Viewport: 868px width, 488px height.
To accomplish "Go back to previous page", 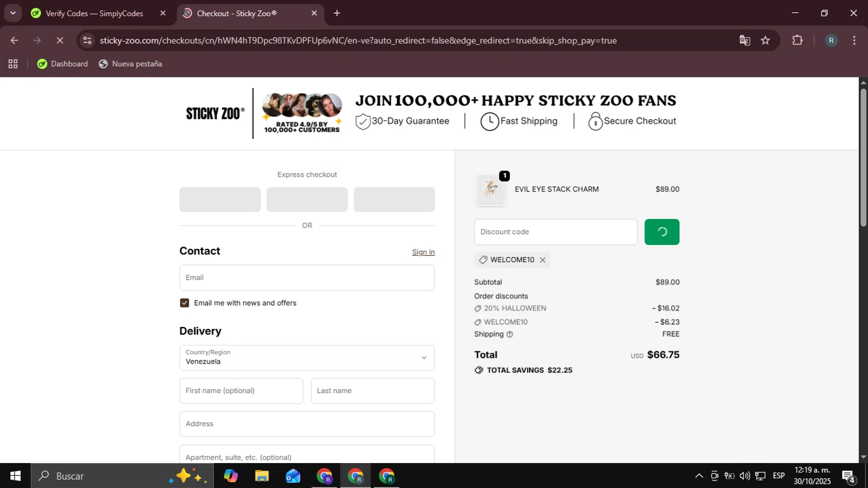I will (x=14, y=41).
